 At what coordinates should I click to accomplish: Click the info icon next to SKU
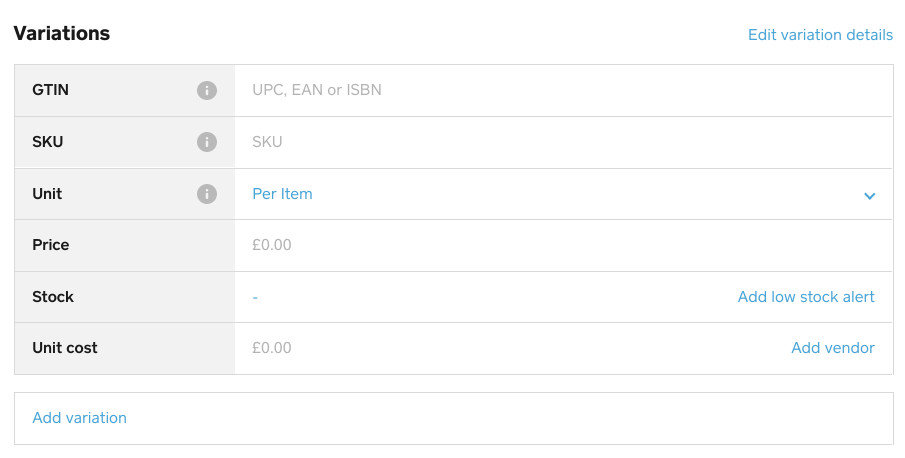pos(207,142)
